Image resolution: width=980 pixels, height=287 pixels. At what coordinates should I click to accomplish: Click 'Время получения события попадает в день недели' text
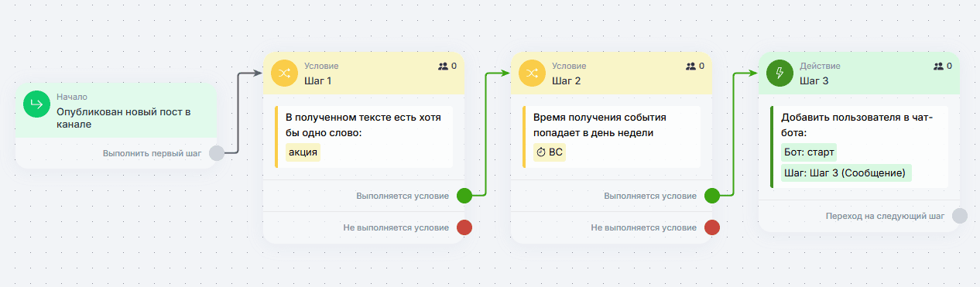tap(599, 125)
